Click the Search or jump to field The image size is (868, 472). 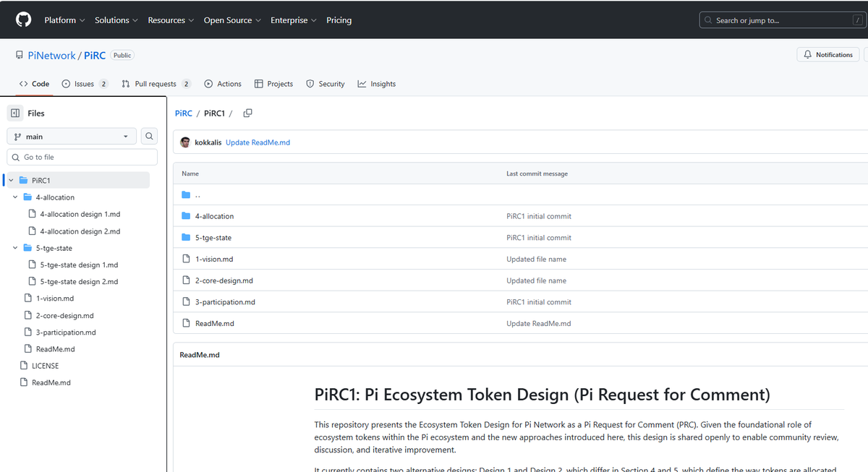783,20
